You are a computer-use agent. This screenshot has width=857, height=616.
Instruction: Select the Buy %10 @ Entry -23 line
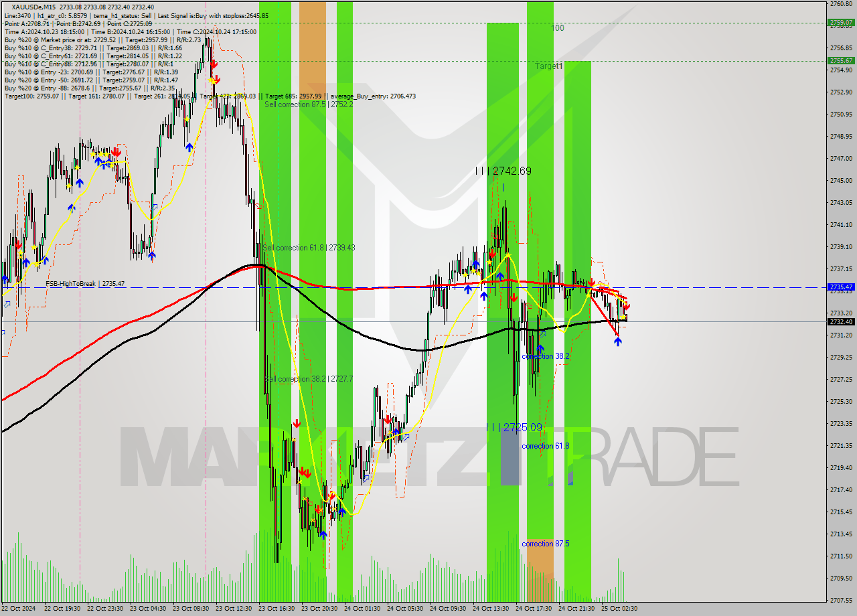pyautogui.click(x=91, y=72)
